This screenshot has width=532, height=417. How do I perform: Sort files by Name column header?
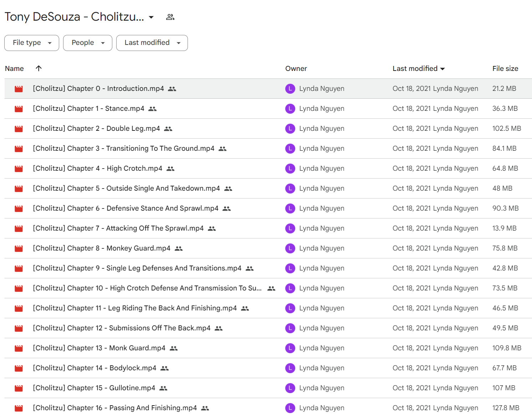(x=14, y=68)
